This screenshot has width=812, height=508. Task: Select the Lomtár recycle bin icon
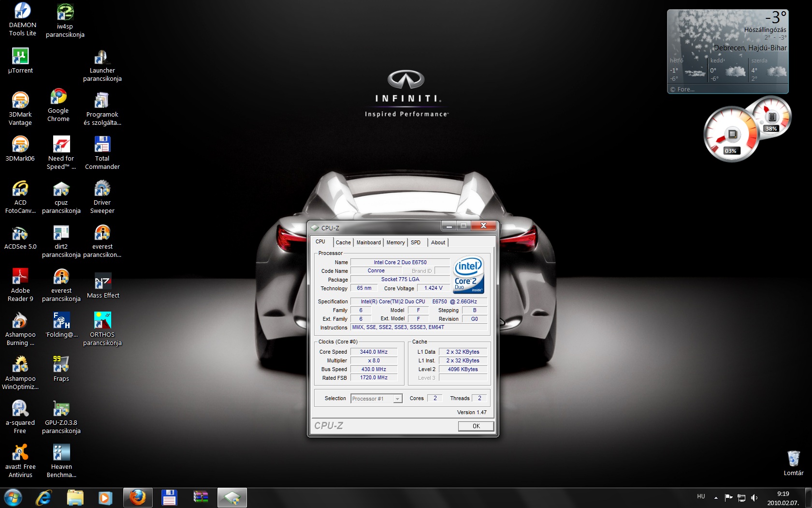pyautogui.click(x=794, y=463)
